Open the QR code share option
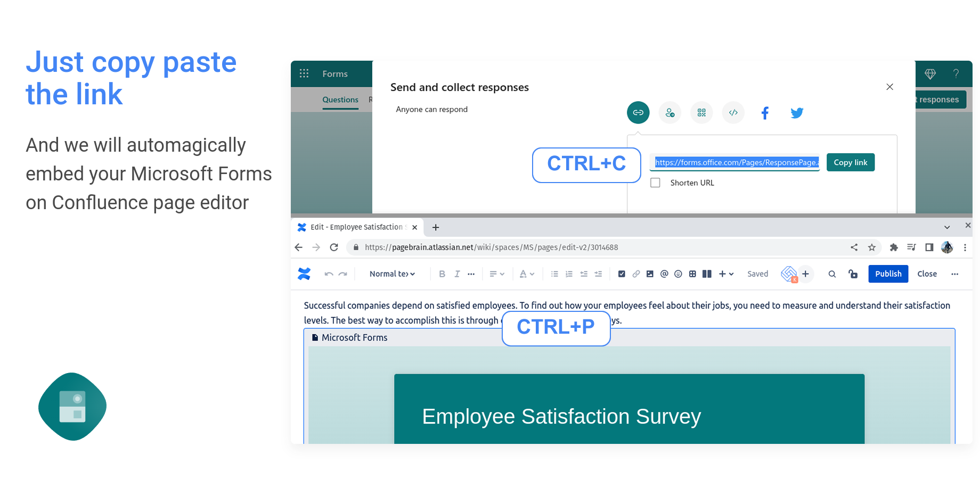Image resolution: width=980 pixels, height=479 pixels. click(701, 112)
